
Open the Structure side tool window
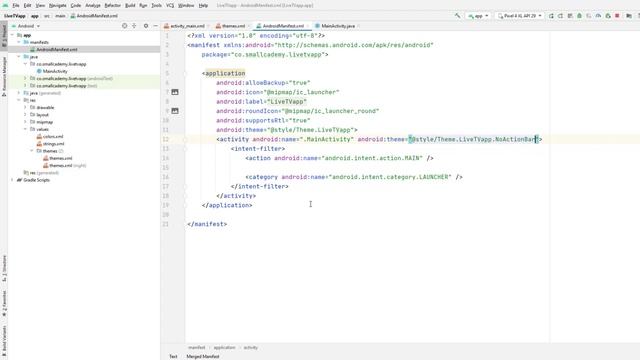tap(4, 269)
